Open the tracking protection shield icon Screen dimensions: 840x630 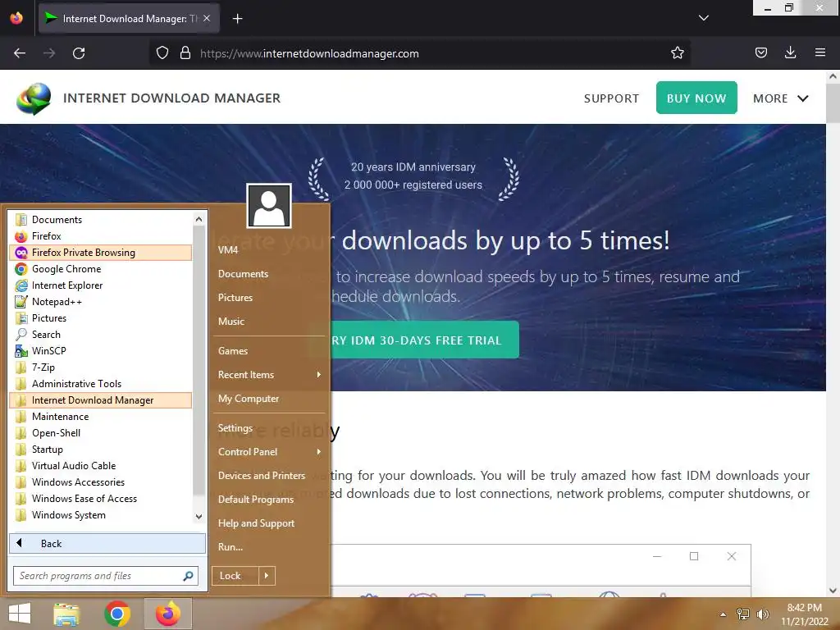pos(162,53)
